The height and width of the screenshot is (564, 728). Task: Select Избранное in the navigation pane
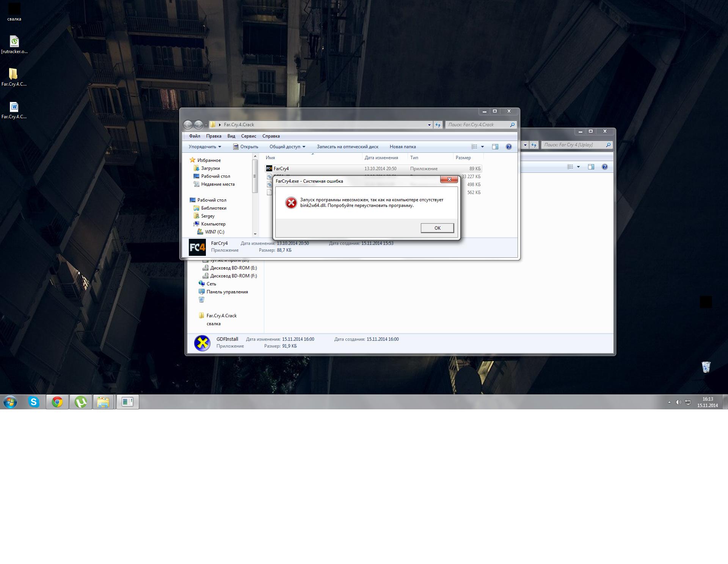click(209, 160)
